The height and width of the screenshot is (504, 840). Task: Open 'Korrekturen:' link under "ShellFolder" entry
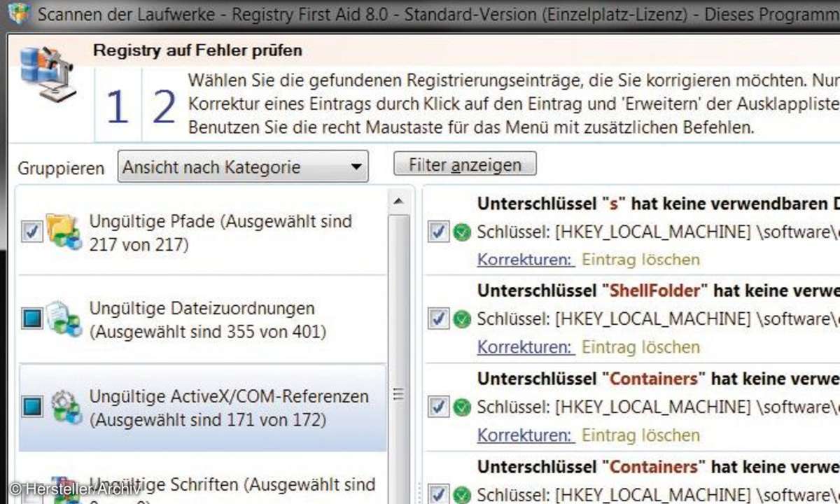(526, 347)
